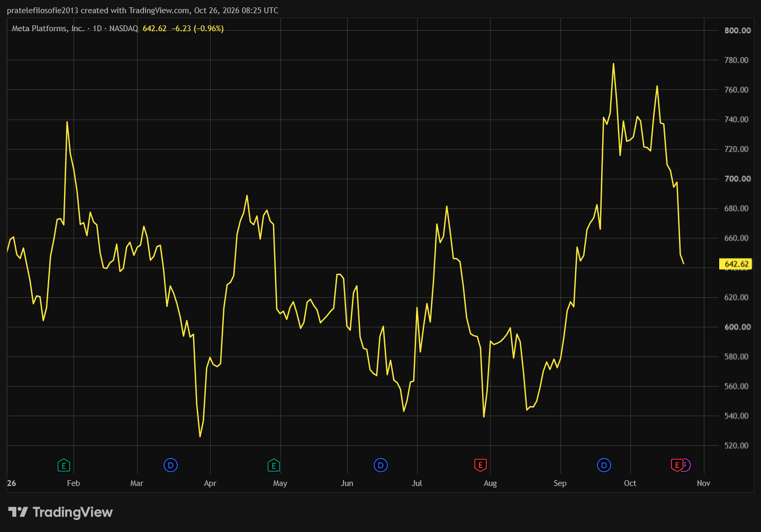Screen dimensions: 761x532
Task: Select the "780.00" price axis label
Action: (737, 60)
